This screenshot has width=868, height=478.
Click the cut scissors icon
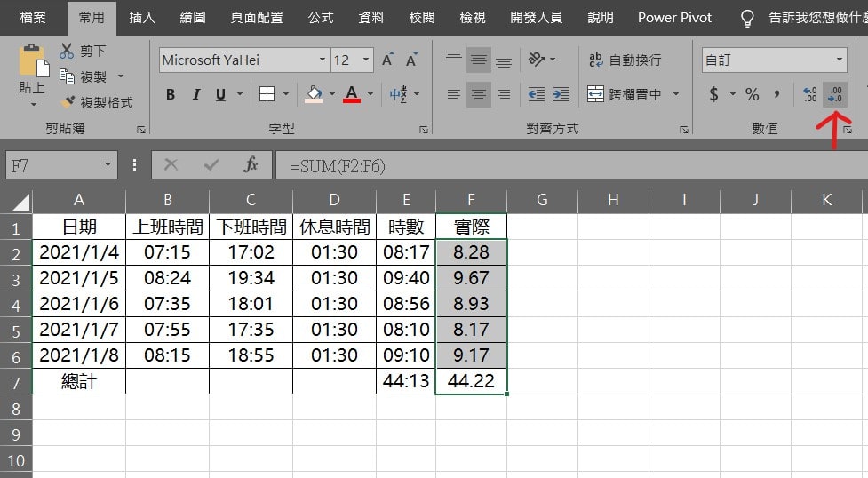tap(68, 51)
